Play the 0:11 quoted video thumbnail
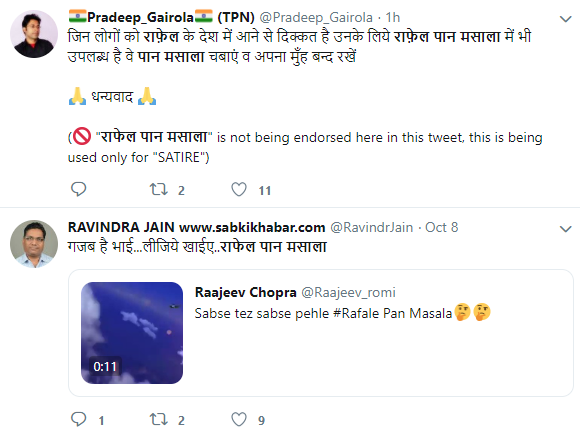 132,333
